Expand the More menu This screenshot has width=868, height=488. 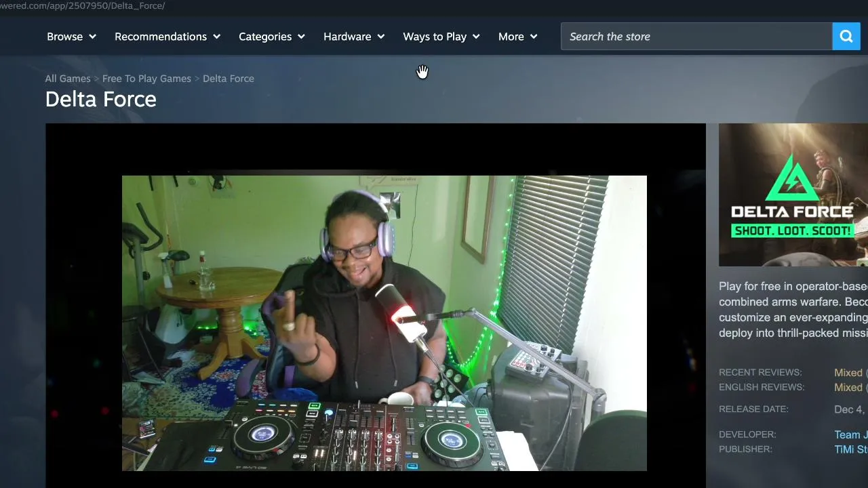pos(518,37)
